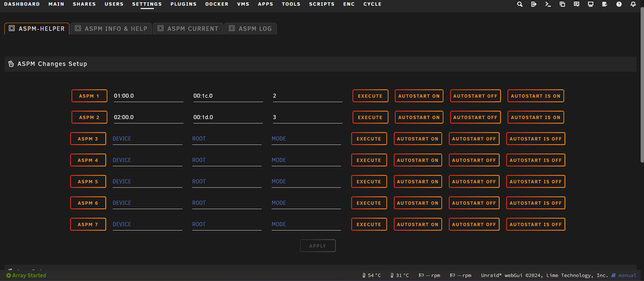Screen dimensions: 644x281
Task: Click the manual book icon link
Action: 614,275
